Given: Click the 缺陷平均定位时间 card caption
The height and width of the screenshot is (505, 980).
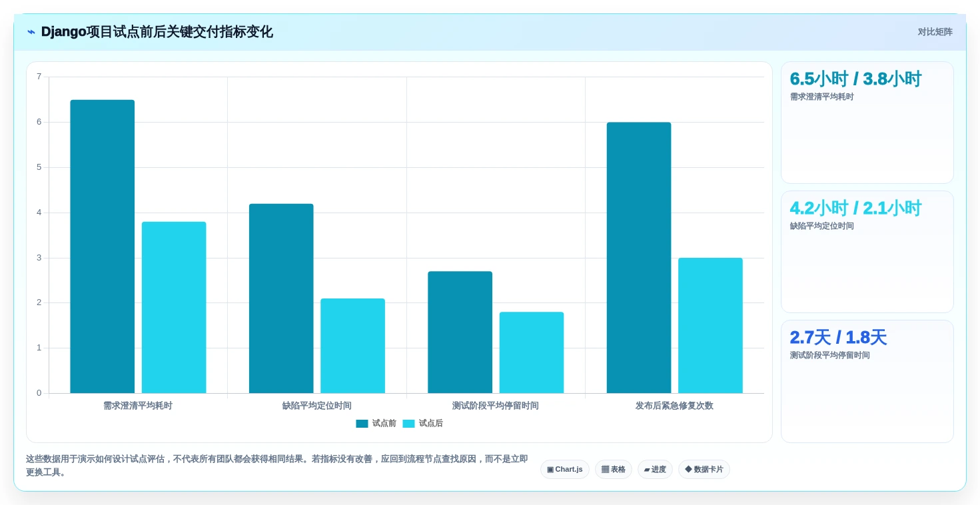Looking at the screenshot, I should click(x=822, y=227).
